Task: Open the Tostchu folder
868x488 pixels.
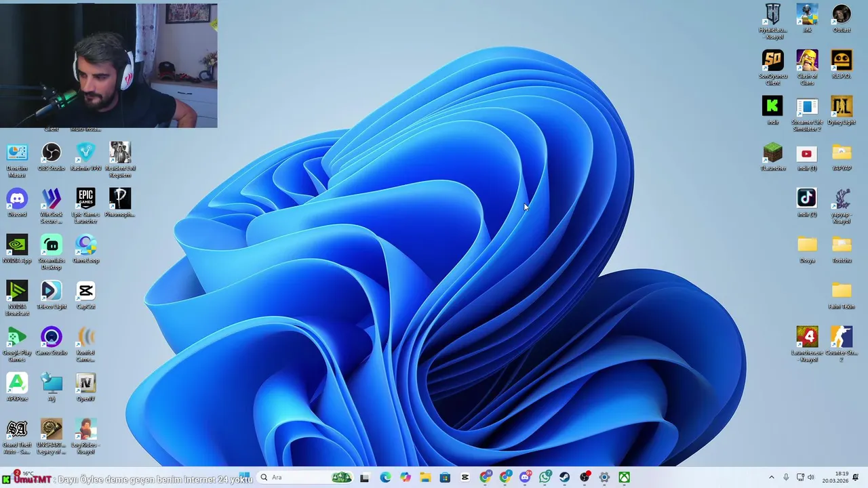Action: pyautogui.click(x=842, y=249)
